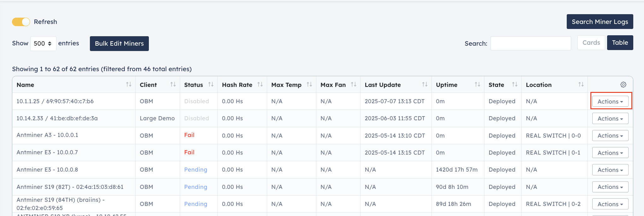Open Actions dropdown for Antminer A3 - 10.0.0.1
The image size is (644, 216).
point(610,136)
